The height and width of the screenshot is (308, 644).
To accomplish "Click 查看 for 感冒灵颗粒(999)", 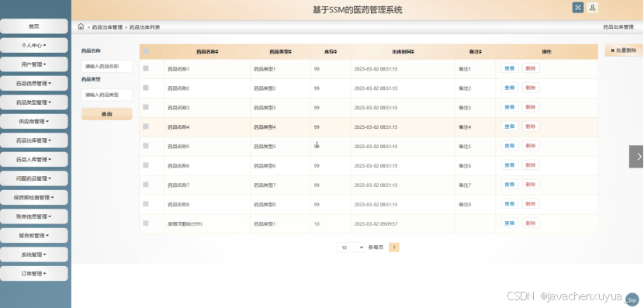I will coord(510,223).
